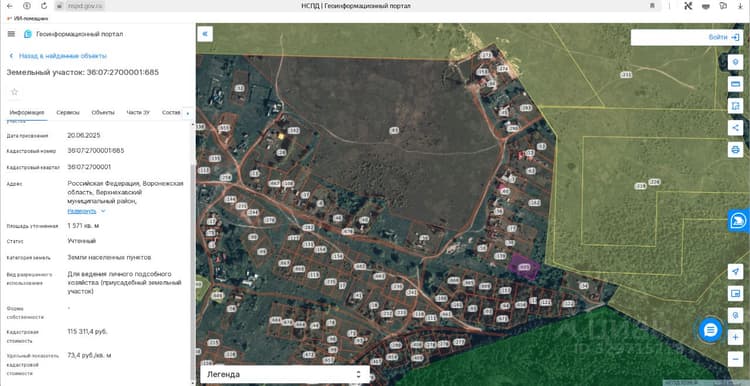Select the highlighted purple parcel on map
Screen dimensions: 750x386
(x=524, y=267)
